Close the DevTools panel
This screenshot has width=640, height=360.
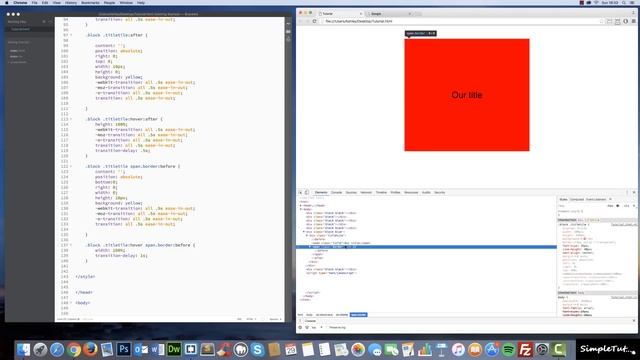tap(634, 192)
